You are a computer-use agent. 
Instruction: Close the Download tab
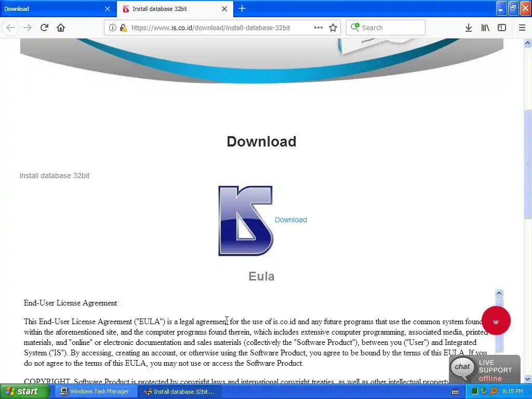tap(107, 9)
